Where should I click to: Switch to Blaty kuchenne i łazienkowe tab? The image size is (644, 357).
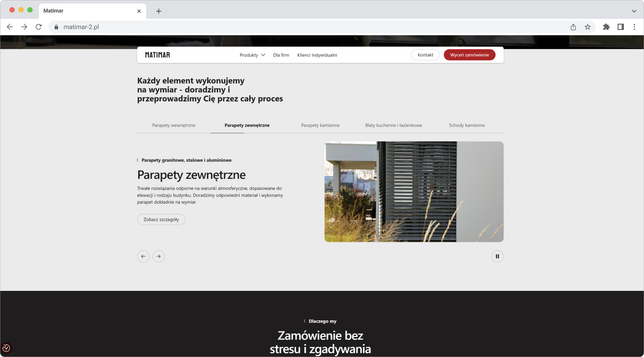[394, 126]
